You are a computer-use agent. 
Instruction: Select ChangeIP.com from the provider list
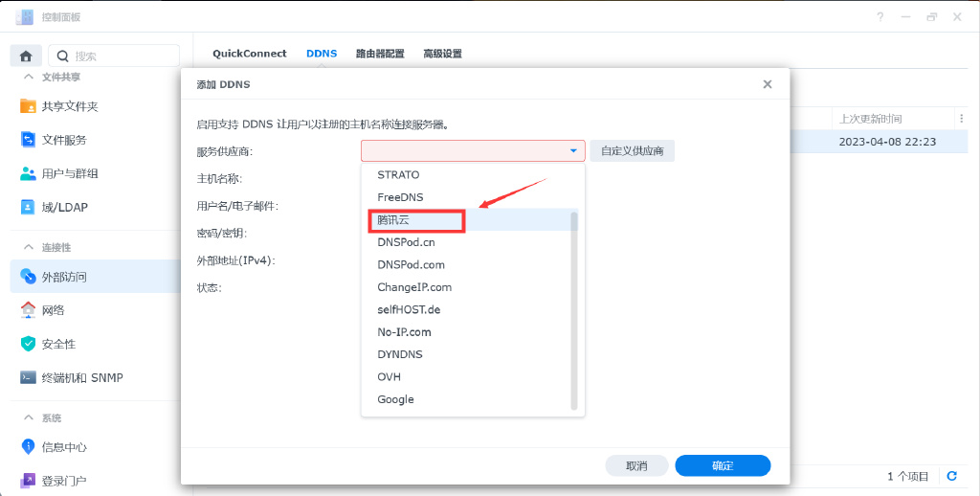coord(469,287)
